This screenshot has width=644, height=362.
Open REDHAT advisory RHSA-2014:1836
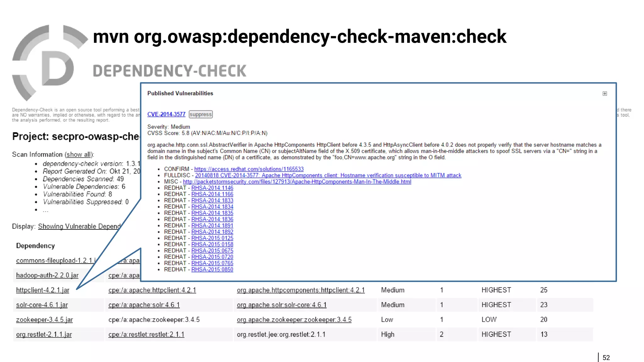click(212, 219)
